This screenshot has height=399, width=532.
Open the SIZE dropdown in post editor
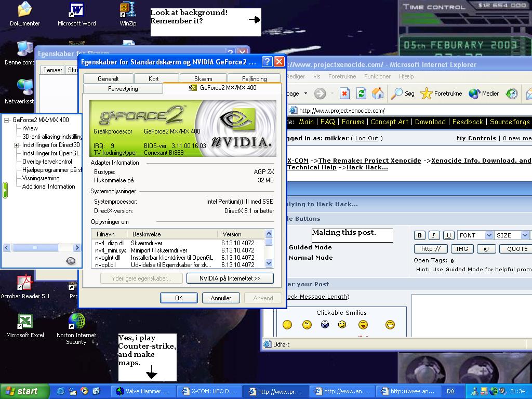coord(512,235)
